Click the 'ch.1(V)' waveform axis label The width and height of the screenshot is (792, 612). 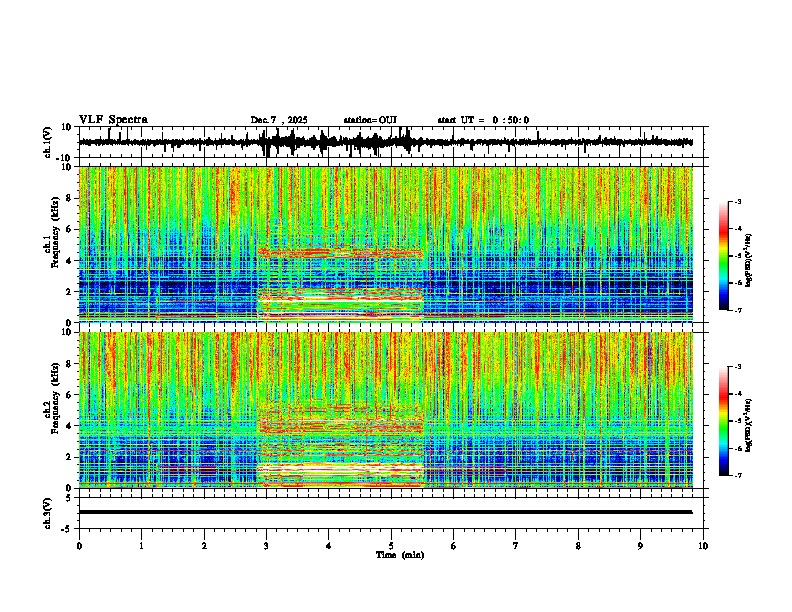[x=48, y=142]
